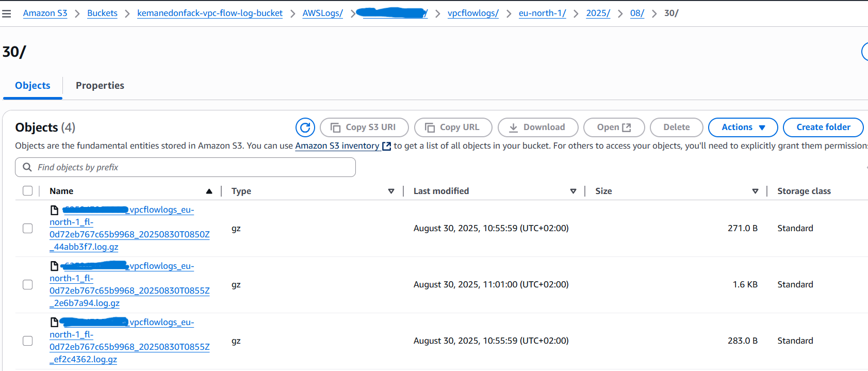Check the 2e6b7a94.log.gz object row
Screen dimensions: 868x371
point(28,284)
